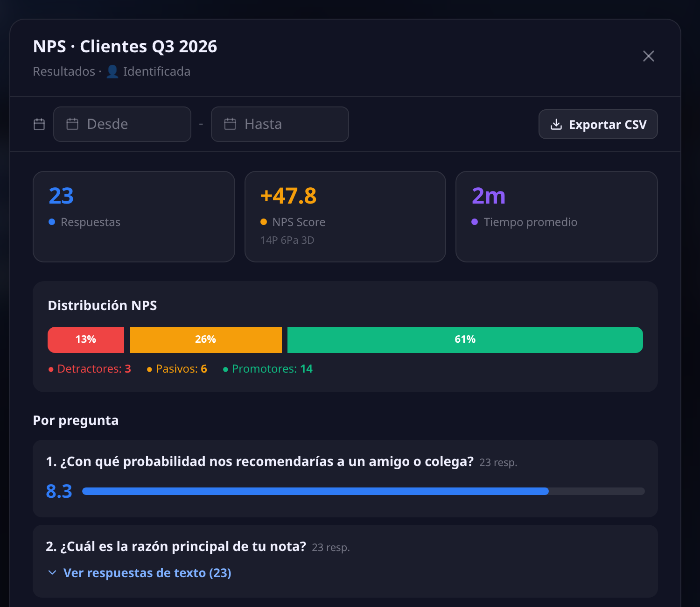
Task: Click the person icon next to Identificada
Action: [x=112, y=71]
